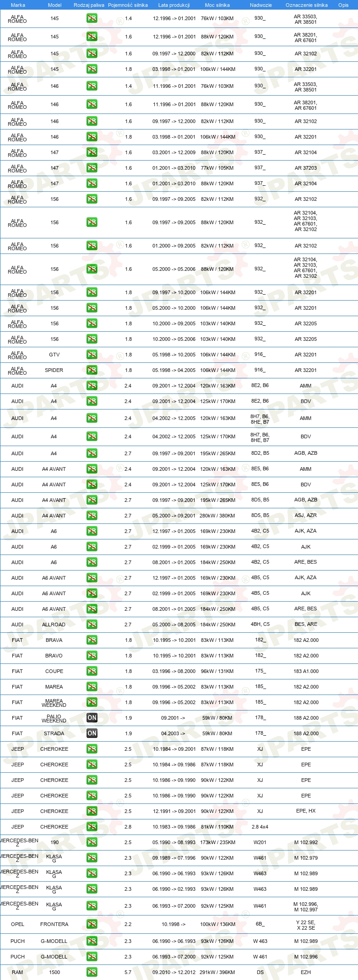
Task: Click the 'Rodzaj paliwa' column header
Action: (89, 5)
